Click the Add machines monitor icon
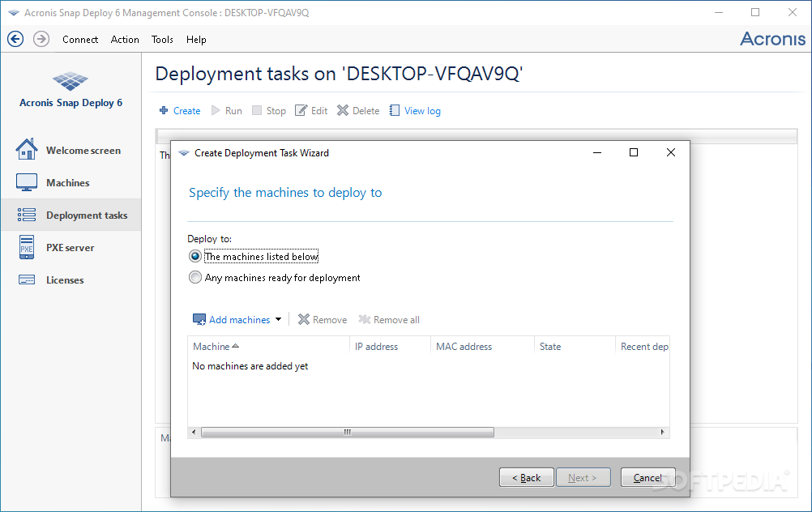Screen dimensions: 812x512 [199, 319]
